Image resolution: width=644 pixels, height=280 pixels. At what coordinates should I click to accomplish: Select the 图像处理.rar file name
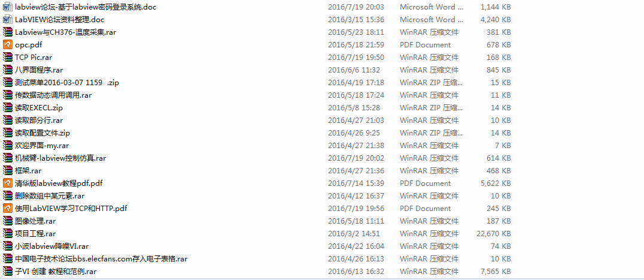35,221
